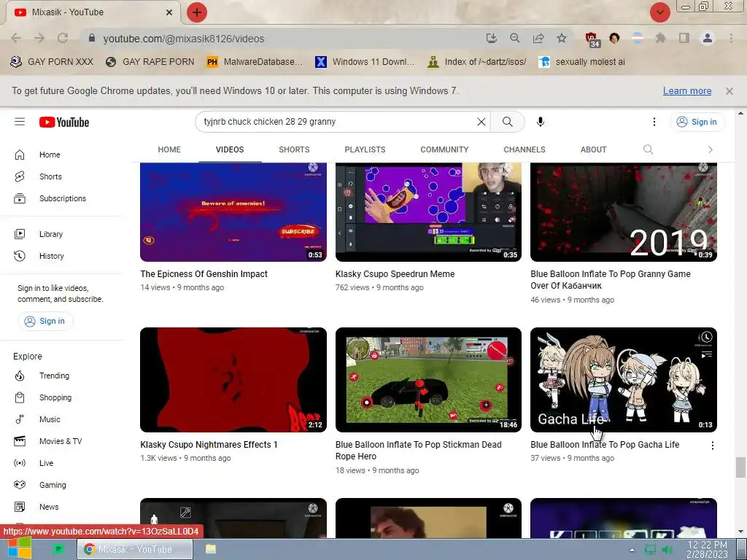This screenshot has height=560, width=747.
Task: Open the Extensions puzzle icon
Action: (660, 38)
